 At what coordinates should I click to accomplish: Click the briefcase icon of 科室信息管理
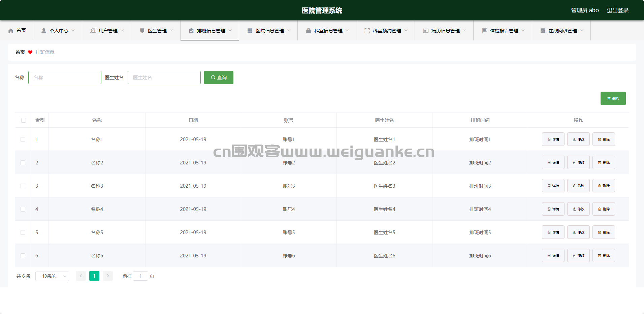[309, 31]
